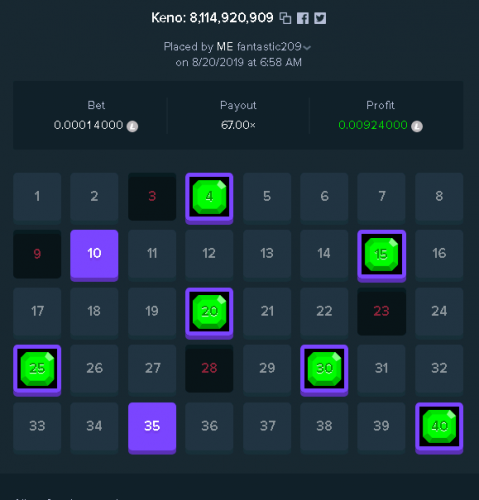This screenshot has width=479, height=500.
Task: Pick Keno number 8
Action: pos(439,198)
